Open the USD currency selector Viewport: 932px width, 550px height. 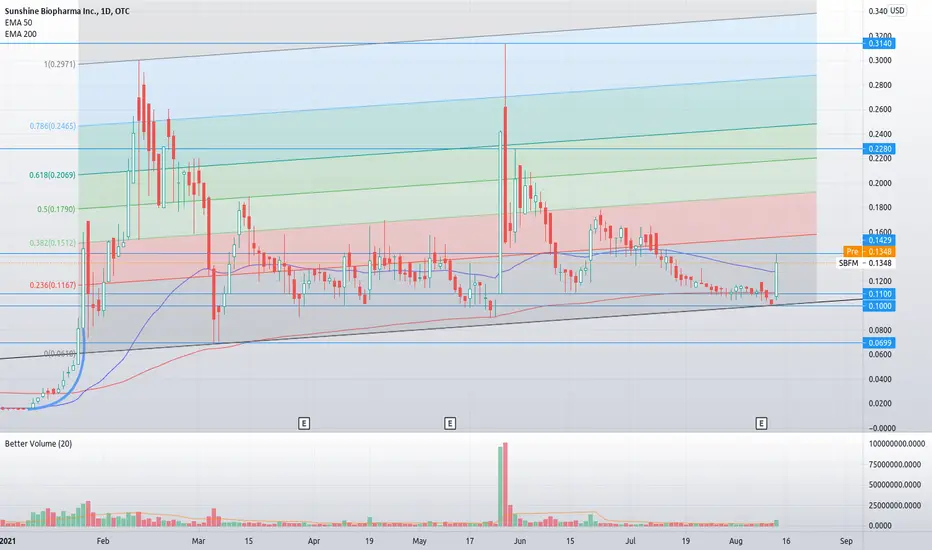click(897, 11)
